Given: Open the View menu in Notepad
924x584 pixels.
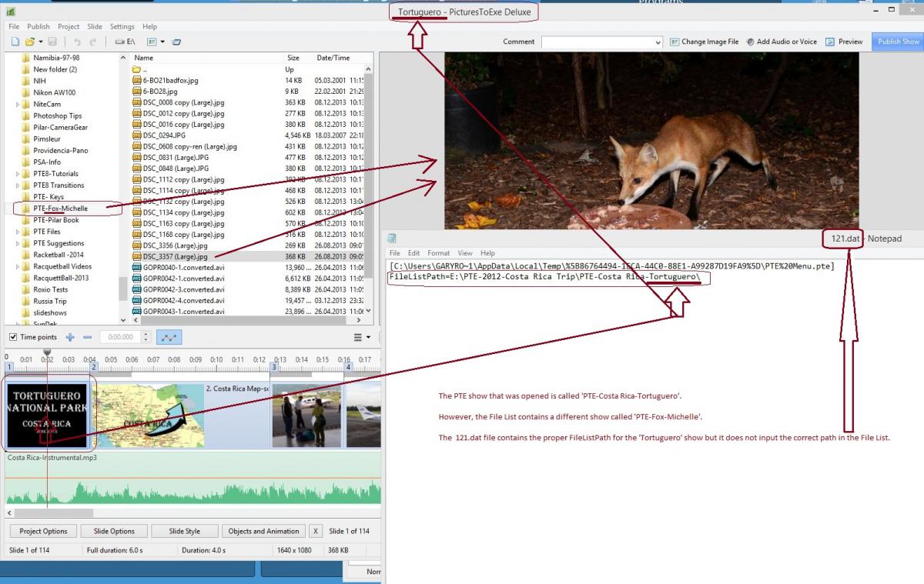Looking at the screenshot, I should [x=465, y=252].
